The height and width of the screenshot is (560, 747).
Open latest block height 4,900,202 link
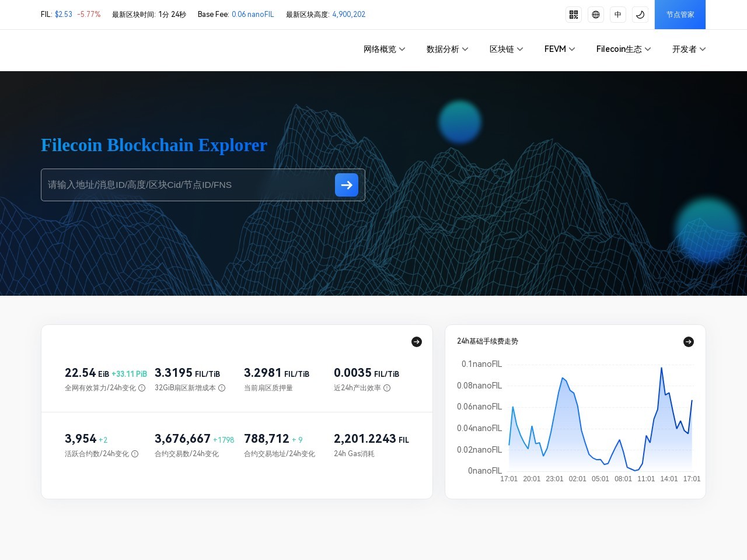[x=348, y=15]
